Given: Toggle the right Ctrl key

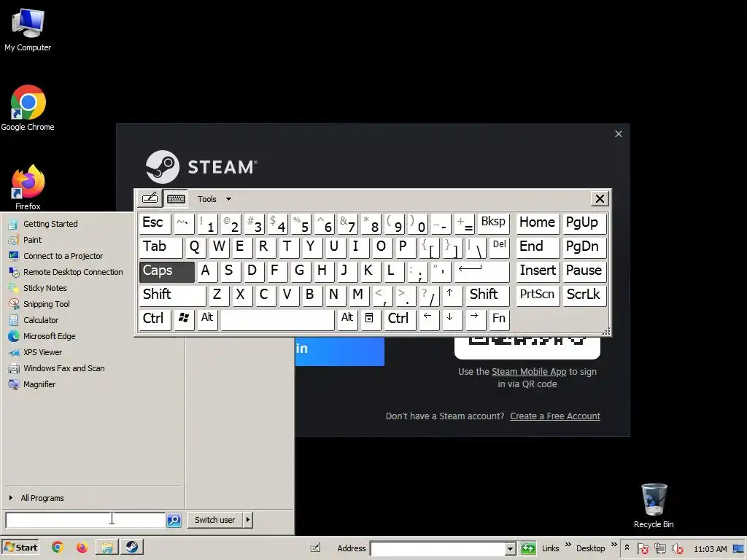Looking at the screenshot, I should point(399,319).
